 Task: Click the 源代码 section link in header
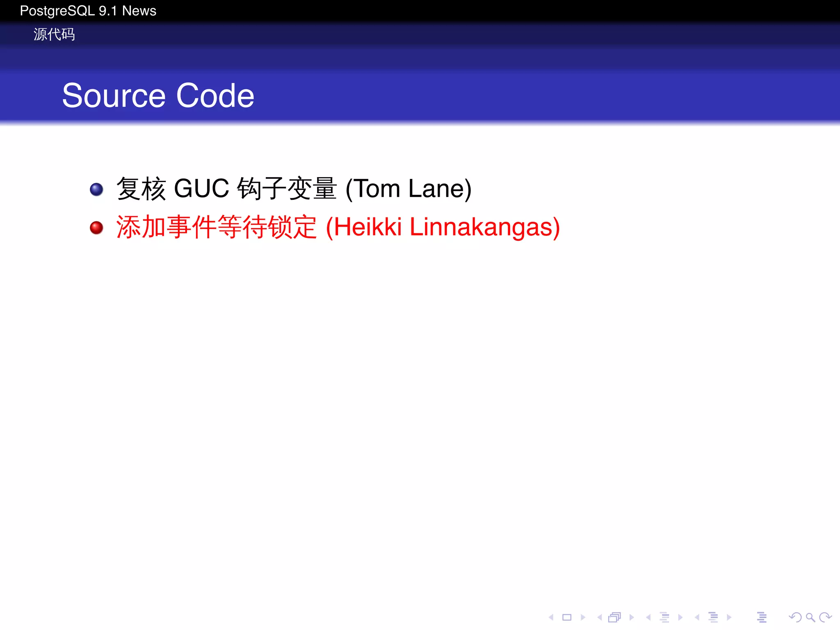(54, 34)
